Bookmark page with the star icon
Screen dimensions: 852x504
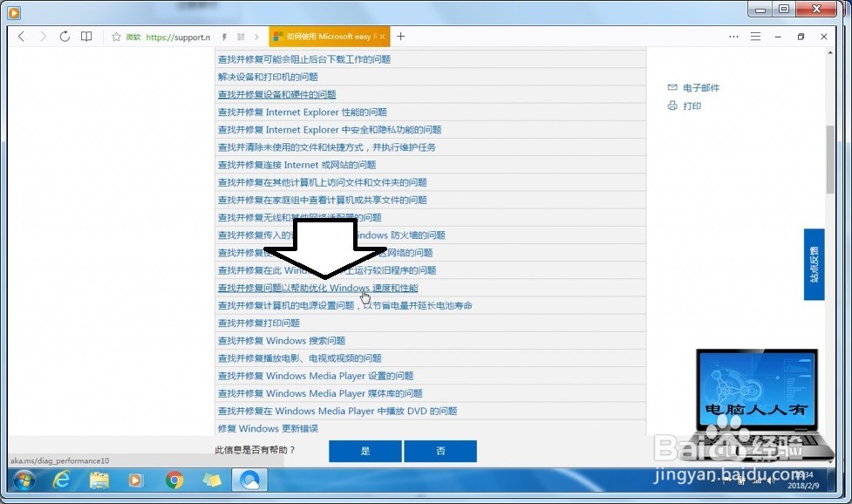[x=116, y=37]
